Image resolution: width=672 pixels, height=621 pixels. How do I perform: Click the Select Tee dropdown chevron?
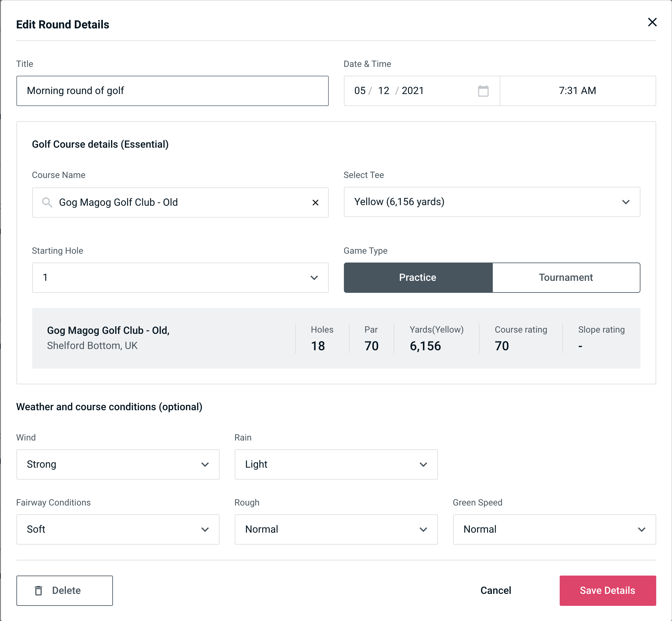click(627, 203)
